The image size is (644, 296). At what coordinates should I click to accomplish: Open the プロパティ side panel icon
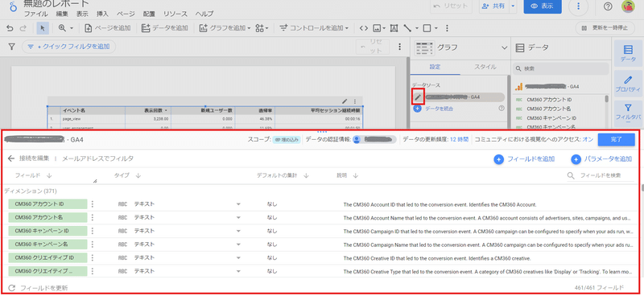tap(628, 83)
